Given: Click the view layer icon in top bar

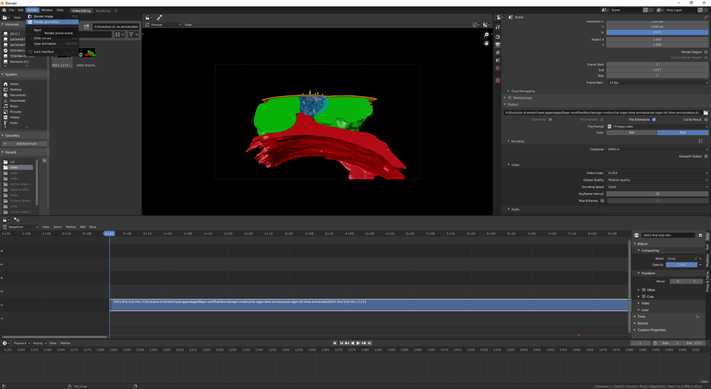Looking at the screenshot, I should click(660, 10).
